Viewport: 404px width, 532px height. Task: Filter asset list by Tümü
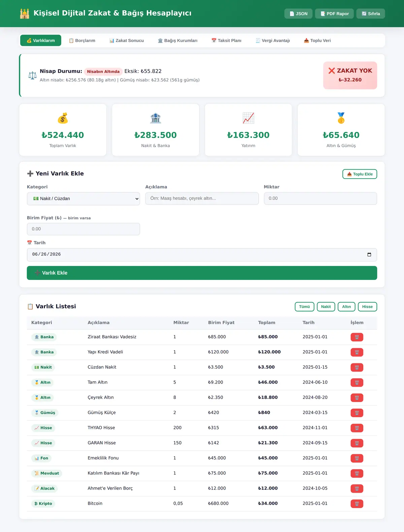click(x=304, y=307)
